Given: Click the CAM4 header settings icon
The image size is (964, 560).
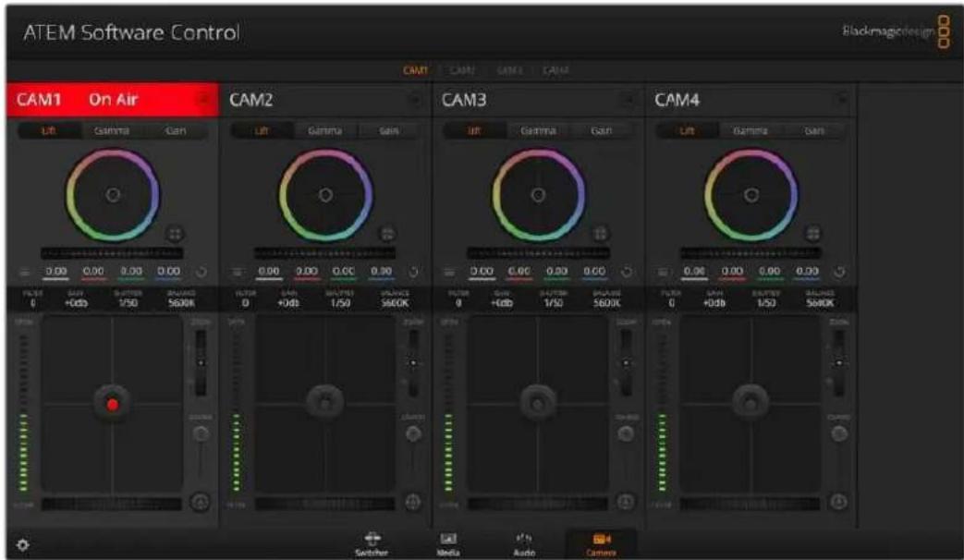Looking at the screenshot, I should tap(842, 99).
